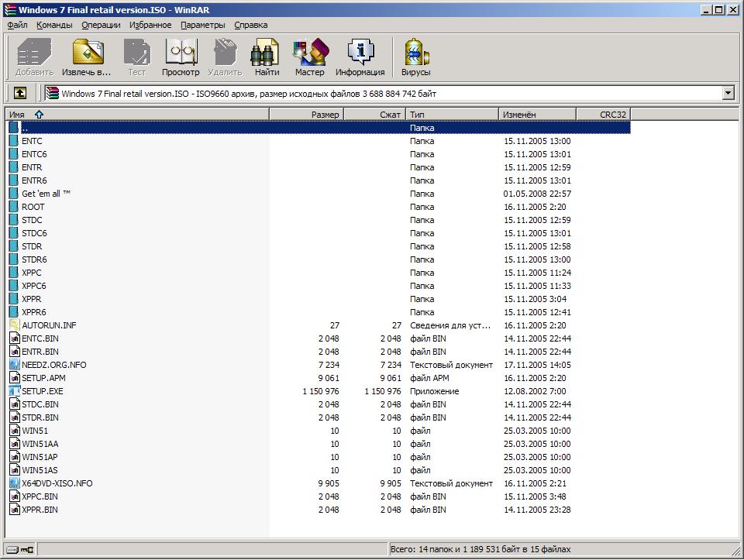
Task: Click the NEEDZ.ORG.NFO file icon
Action: (x=14, y=365)
